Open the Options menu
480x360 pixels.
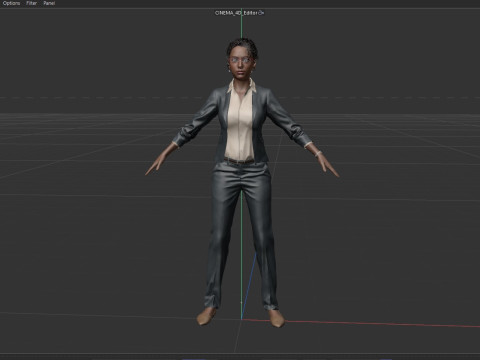tap(11, 3)
